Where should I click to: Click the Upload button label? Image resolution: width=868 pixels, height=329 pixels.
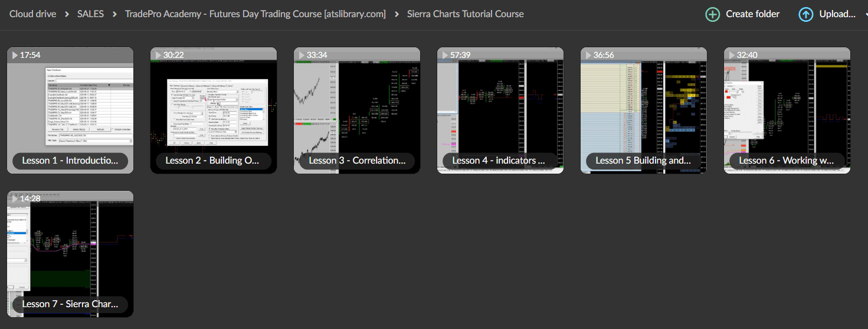pos(837,14)
